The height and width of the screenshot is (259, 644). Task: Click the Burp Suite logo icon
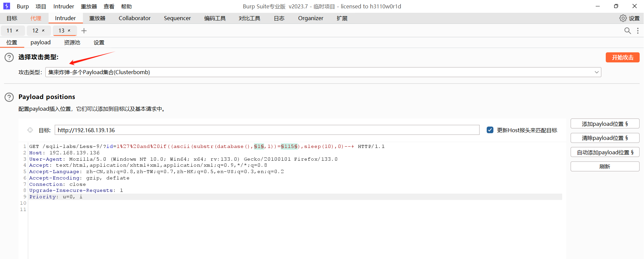7,6
